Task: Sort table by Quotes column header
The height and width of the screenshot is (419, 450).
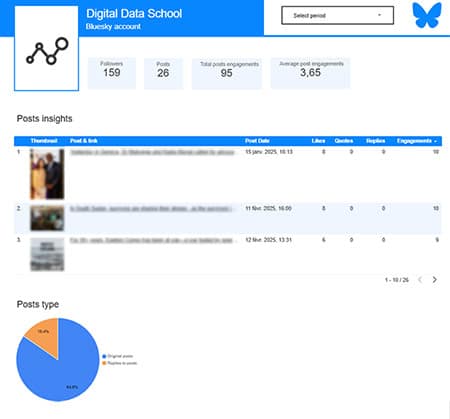Action: pyautogui.click(x=344, y=141)
